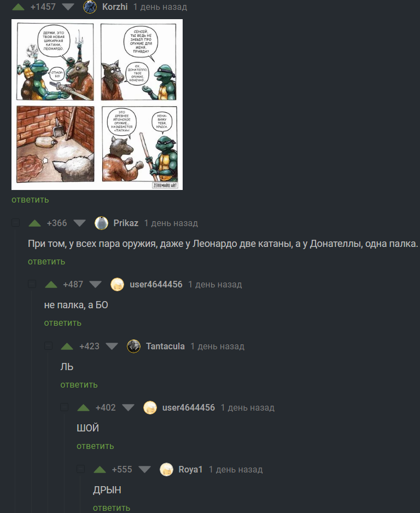The width and height of the screenshot is (420, 513).
Task: Open Roya1 username profile link
Action: coord(190,470)
